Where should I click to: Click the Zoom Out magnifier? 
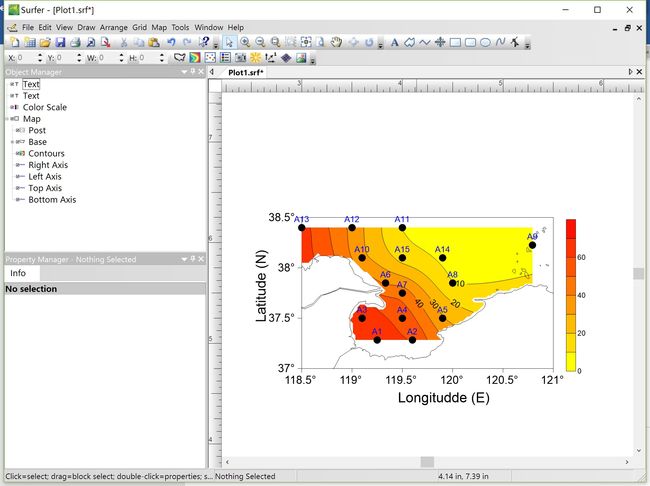(260, 42)
